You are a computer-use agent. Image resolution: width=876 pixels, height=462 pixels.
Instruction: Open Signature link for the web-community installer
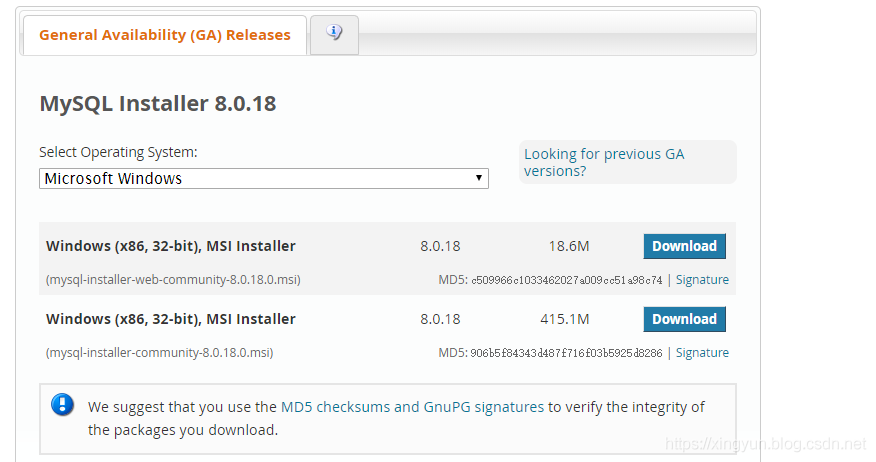[702, 280]
